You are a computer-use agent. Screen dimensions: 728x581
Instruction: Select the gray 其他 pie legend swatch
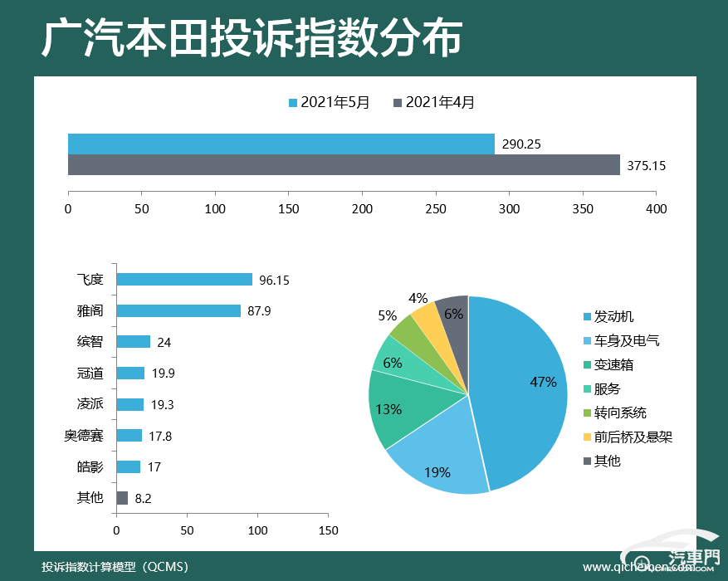[588, 461]
